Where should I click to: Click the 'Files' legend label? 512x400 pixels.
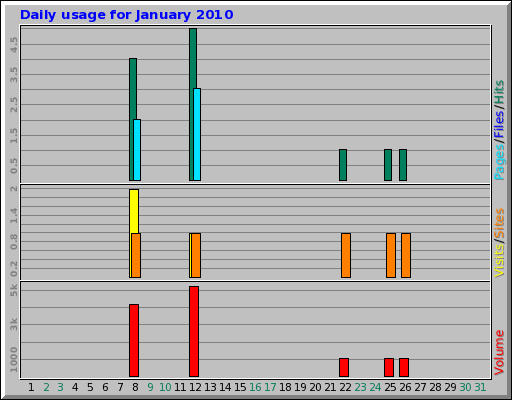[499, 124]
